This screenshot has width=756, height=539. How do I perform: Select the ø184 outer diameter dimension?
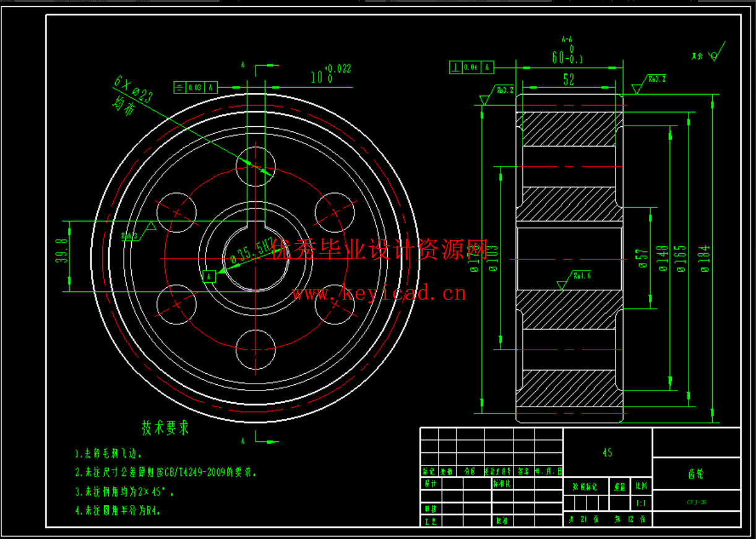click(x=705, y=258)
